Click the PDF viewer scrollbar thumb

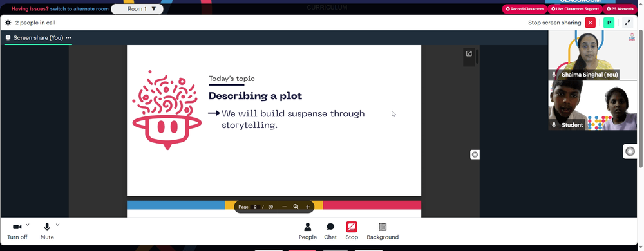pos(477,57)
